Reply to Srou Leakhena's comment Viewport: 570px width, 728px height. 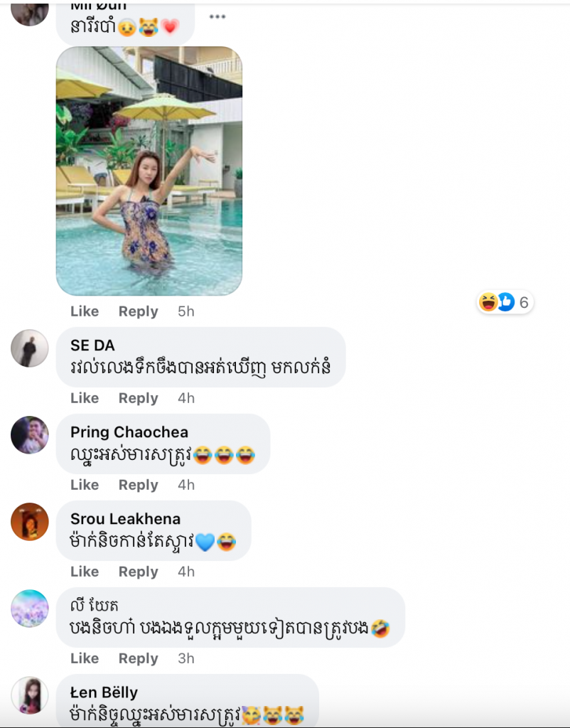click(x=139, y=572)
